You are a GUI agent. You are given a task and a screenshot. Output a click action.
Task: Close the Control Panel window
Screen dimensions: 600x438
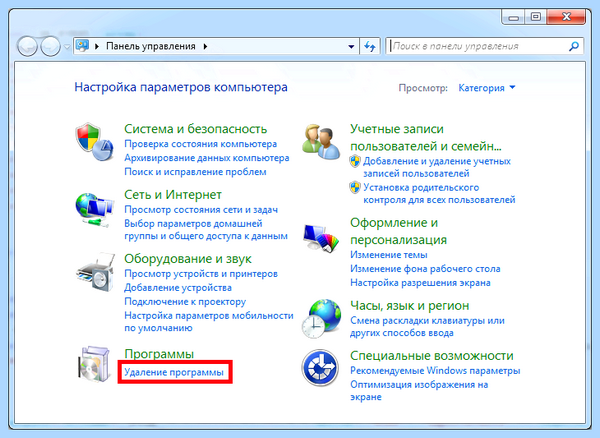566,17
